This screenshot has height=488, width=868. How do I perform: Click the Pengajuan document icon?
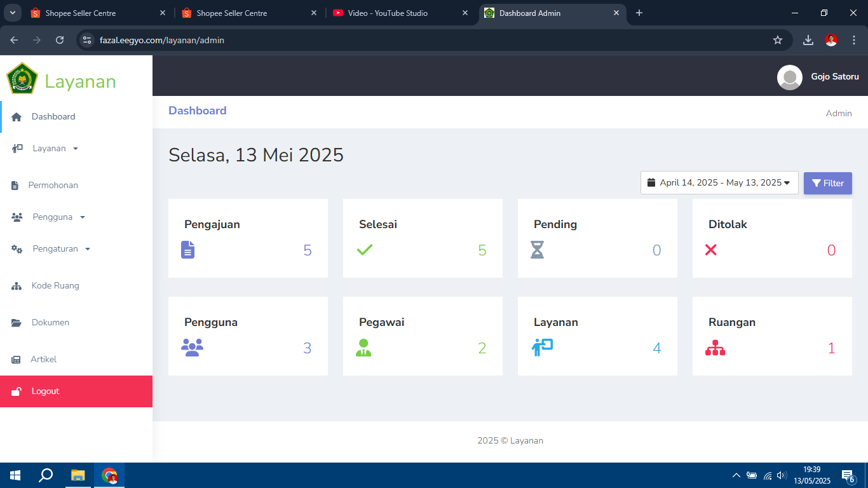[187, 250]
